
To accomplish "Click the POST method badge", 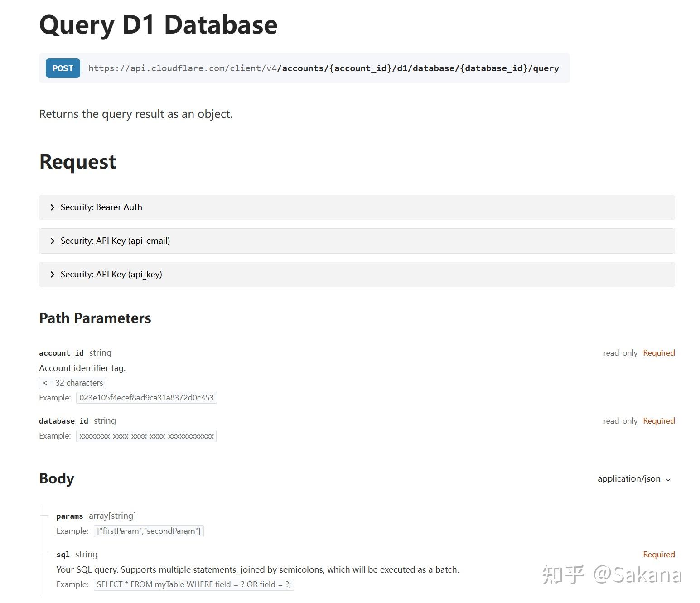I will click(x=62, y=68).
